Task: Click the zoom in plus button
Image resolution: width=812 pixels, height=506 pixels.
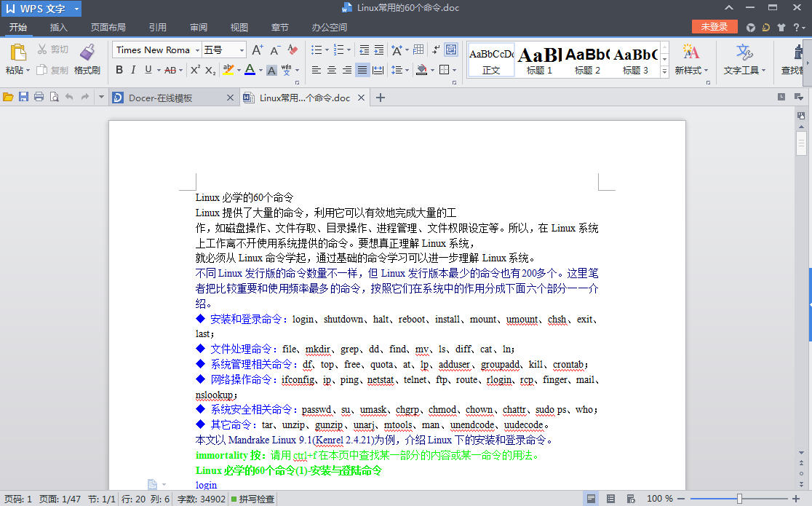Action: click(795, 499)
